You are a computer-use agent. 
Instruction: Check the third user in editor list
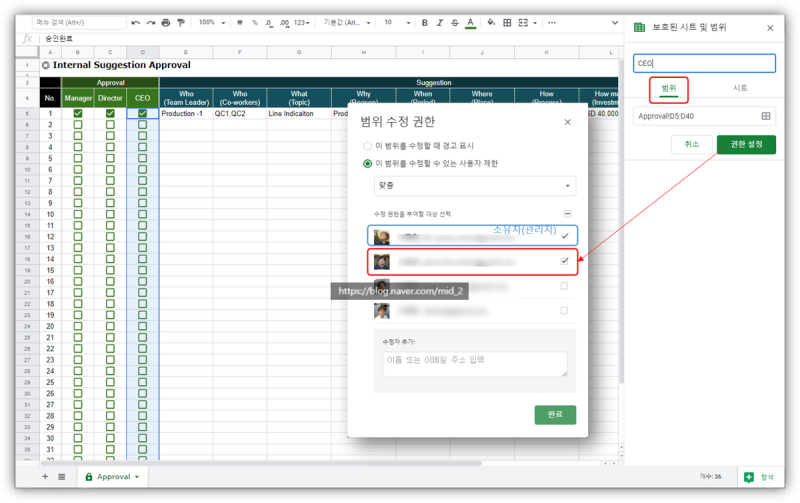tap(564, 286)
